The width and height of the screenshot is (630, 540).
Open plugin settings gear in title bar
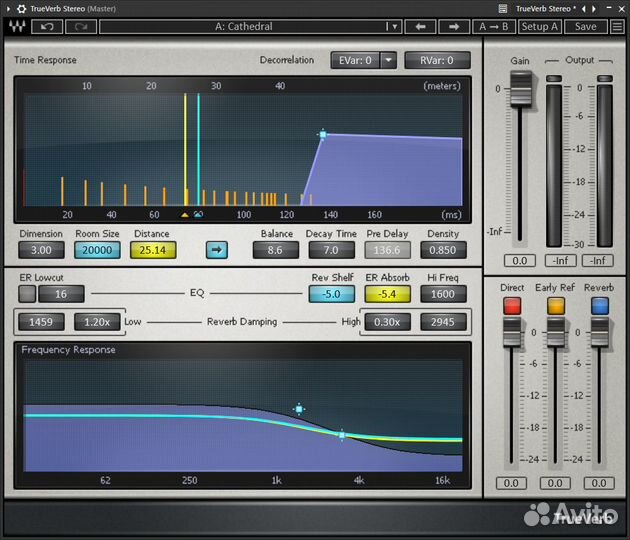(21, 8)
